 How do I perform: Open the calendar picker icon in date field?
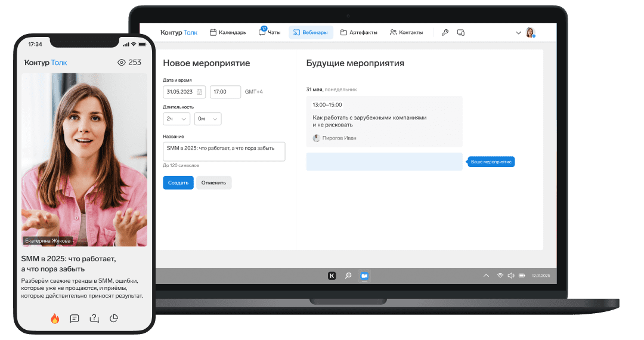(x=199, y=92)
